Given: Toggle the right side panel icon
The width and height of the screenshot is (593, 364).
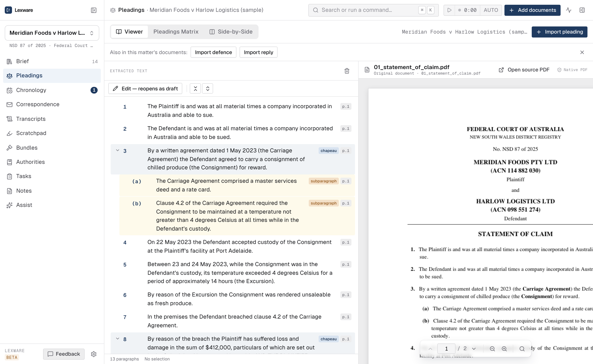Looking at the screenshot, I should click(x=582, y=10).
